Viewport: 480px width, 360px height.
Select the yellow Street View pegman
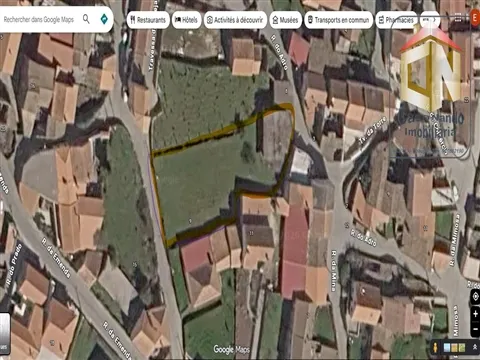coord(435,348)
